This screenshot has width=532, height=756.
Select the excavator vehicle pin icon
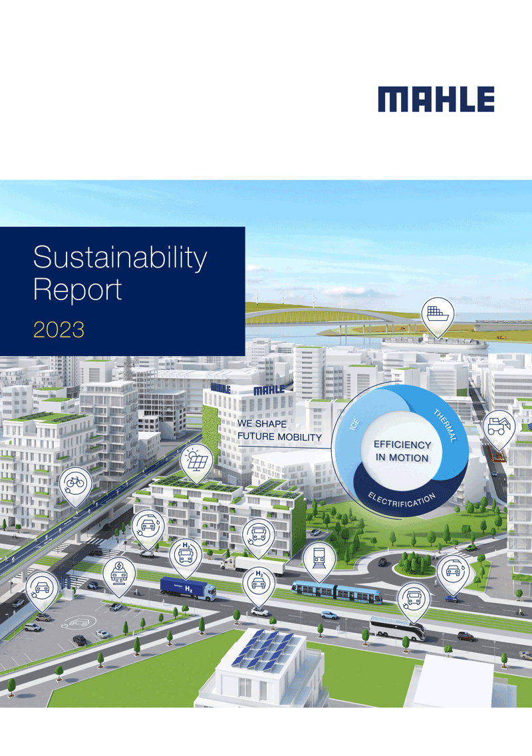pos(498,426)
